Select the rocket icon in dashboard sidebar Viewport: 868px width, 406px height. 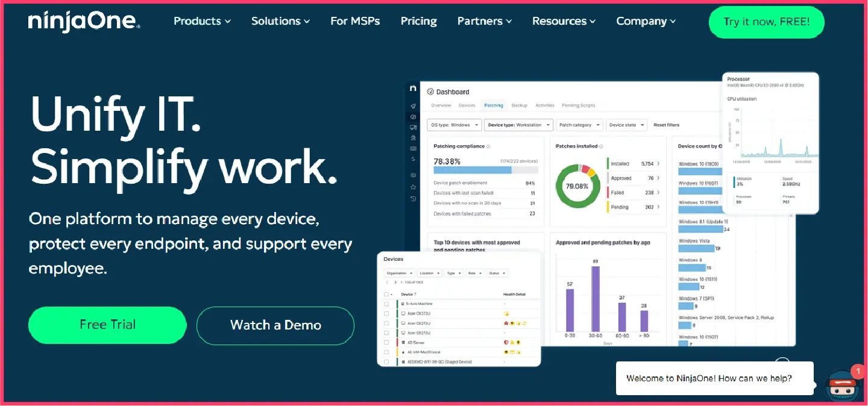(x=413, y=106)
